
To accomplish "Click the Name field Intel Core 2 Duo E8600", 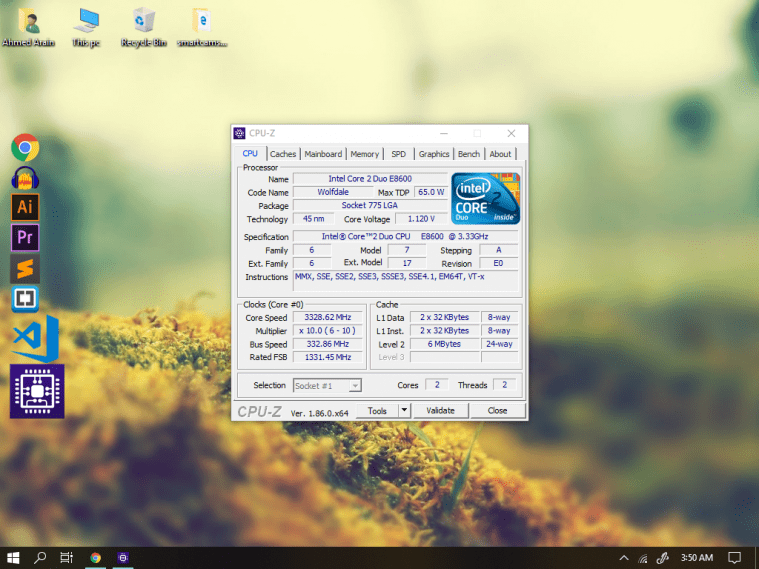I will (x=370, y=179).
